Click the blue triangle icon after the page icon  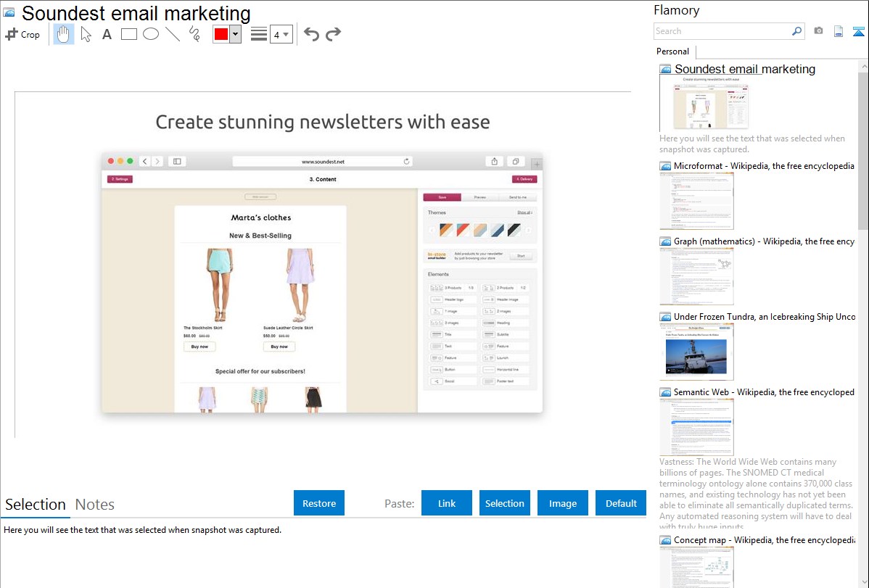click(x=858, y=31)
